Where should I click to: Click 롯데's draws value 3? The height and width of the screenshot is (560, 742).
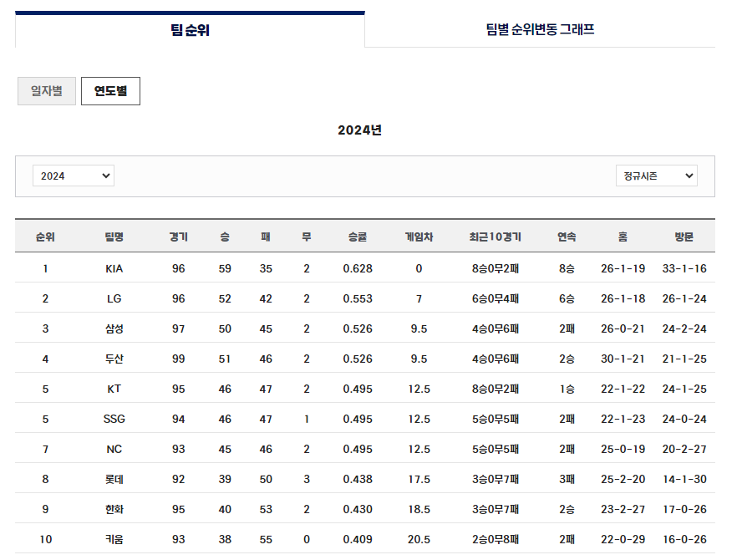pos(307,479)
